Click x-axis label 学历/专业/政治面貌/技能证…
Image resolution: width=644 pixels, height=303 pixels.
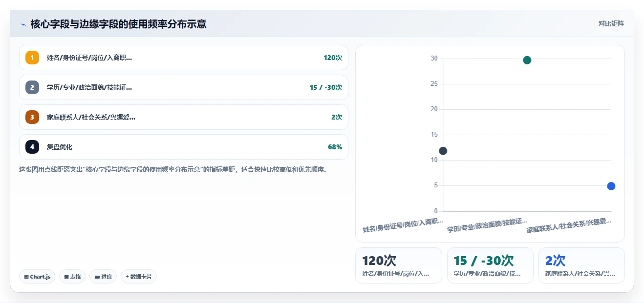click(487, 225)
